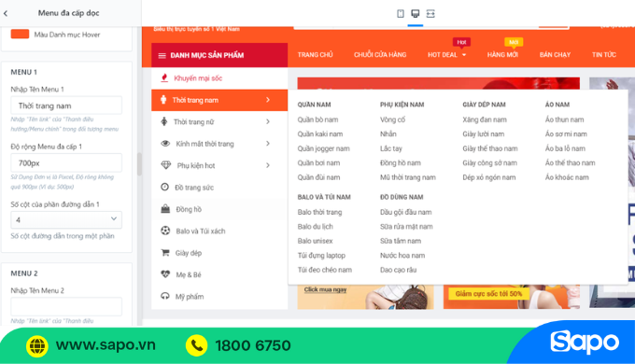Click the Hot badge above Hot Deal
The height and width of the screenshot is (364, 635).
click(461, 42)
